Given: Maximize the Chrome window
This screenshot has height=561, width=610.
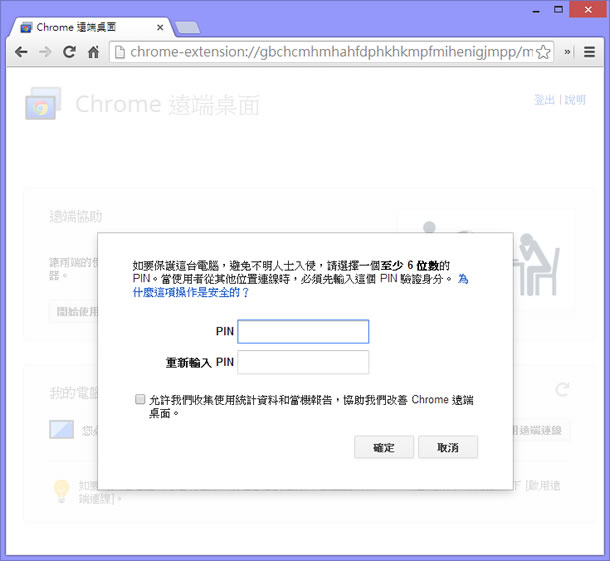Looking at the screenshot, I should pyautogui.click(x=558, y=9).
